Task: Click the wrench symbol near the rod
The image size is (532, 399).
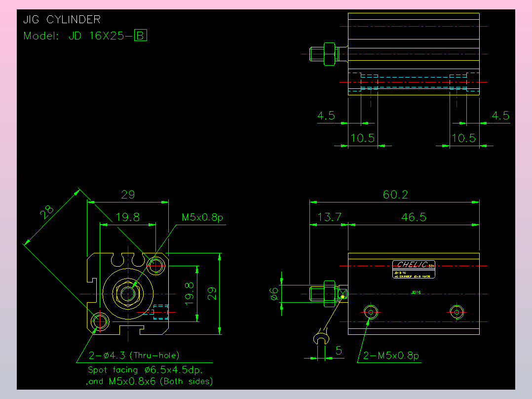Action: [x=321, y=337]
